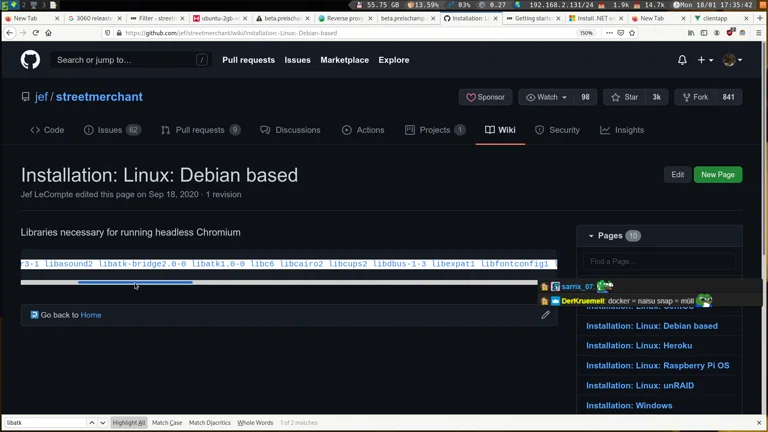Toggle Match Case in find bar
Viewport: 768px width, 432px height.
pos(167,422)
